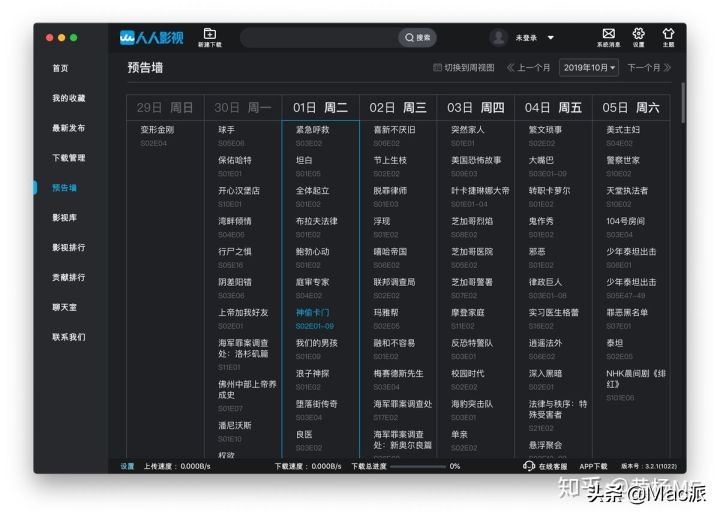Open 聊天室 in sidebar

pyautogui.click(x=64, y=307)
